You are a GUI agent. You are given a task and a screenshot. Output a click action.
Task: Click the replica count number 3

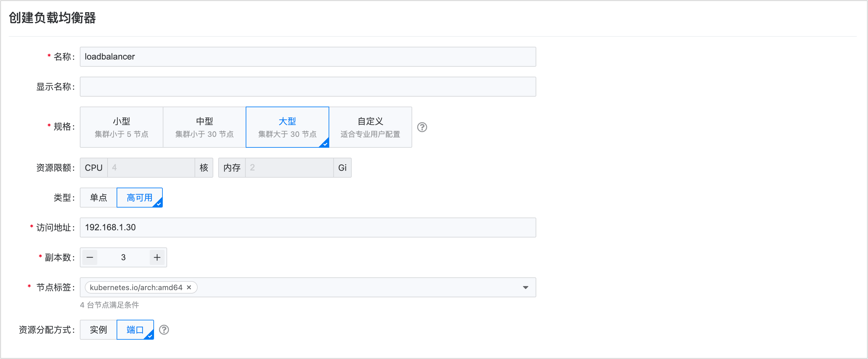coord(123,258)
